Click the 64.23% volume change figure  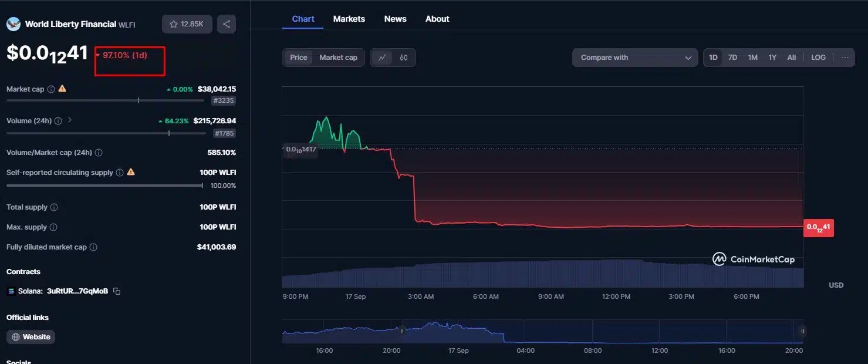pyautogui.click(x=177, y=121)
